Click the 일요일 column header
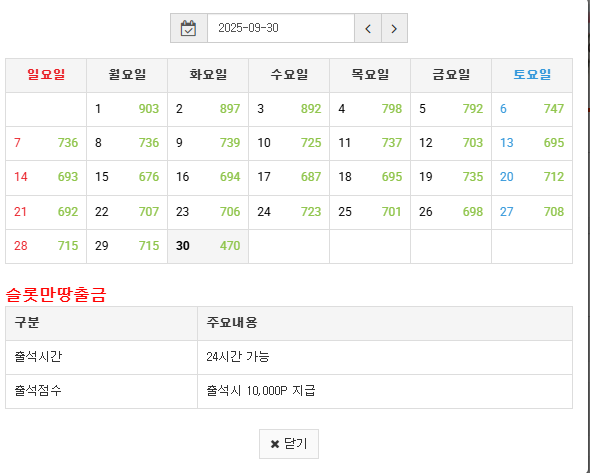This screenshot has width=590, height=473. pos(46,75)
